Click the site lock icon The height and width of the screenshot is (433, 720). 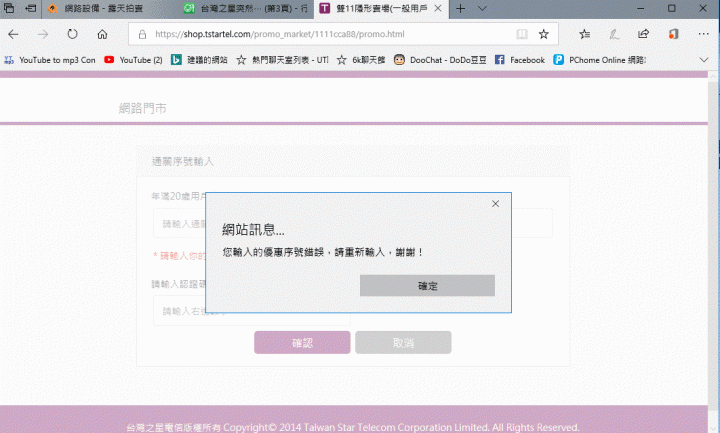(142, 34)
